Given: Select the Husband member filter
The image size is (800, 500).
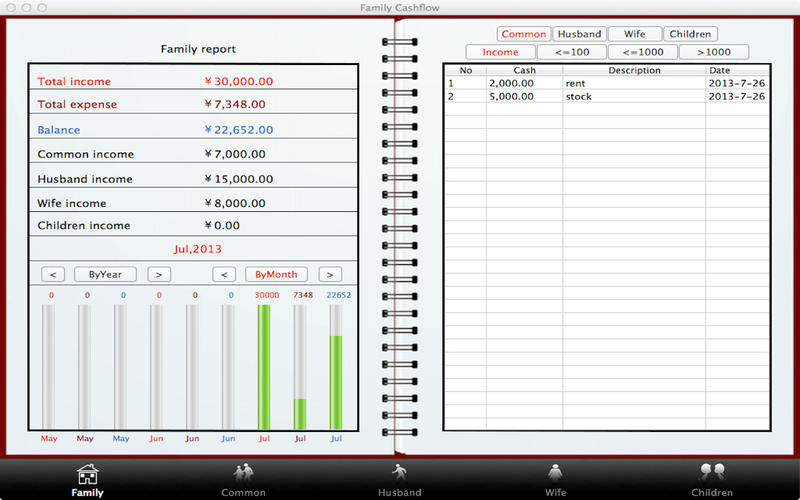Looking at the screenshot, I should pyautogui.click(x=579, y=34).
